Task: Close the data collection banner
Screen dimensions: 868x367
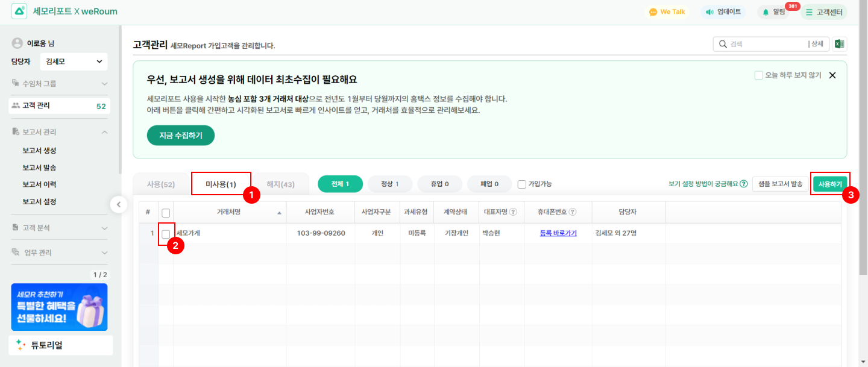Action: [x=832, y=75]
